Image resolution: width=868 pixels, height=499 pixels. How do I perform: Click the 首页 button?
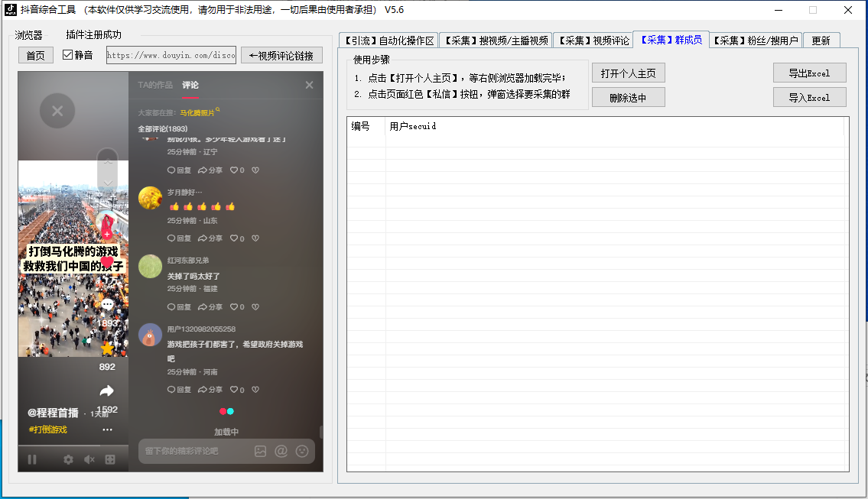pyautogui.click(x=36, y=55)
